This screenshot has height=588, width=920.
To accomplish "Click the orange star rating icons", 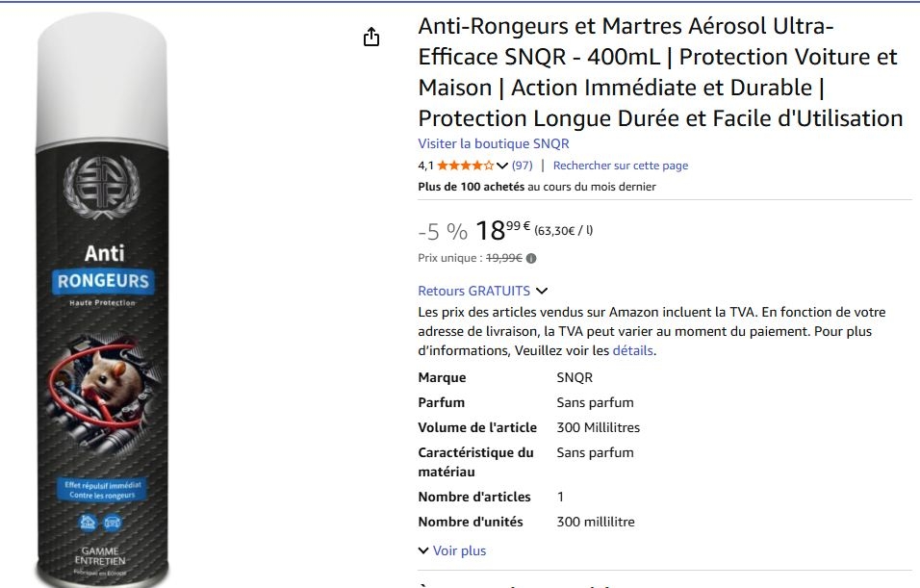I will pos(465,166).
